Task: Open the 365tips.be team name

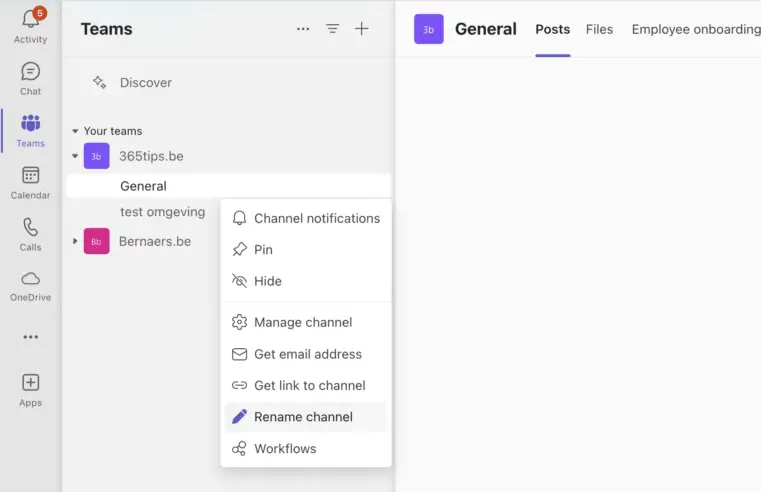Action: (x=151, y=156)
